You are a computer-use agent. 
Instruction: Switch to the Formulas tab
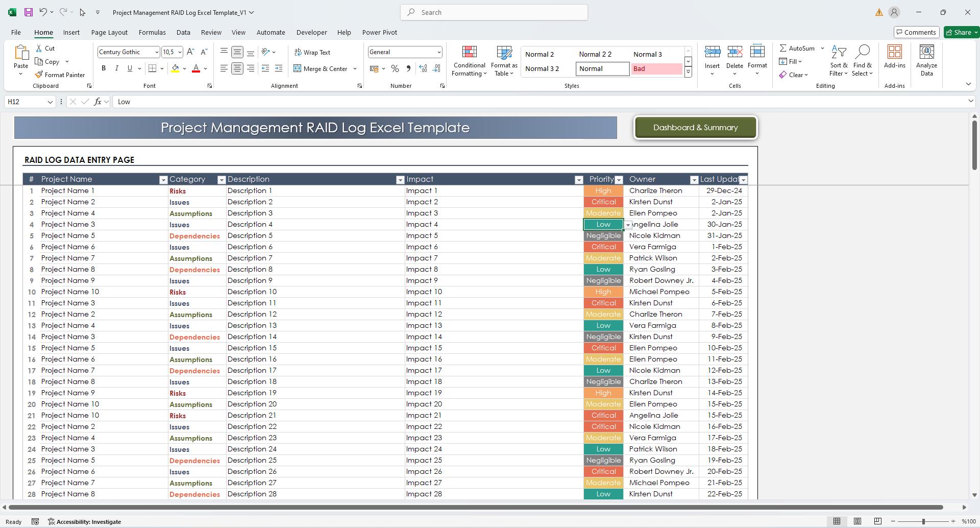pyautogui.click(x=152, y=32)
